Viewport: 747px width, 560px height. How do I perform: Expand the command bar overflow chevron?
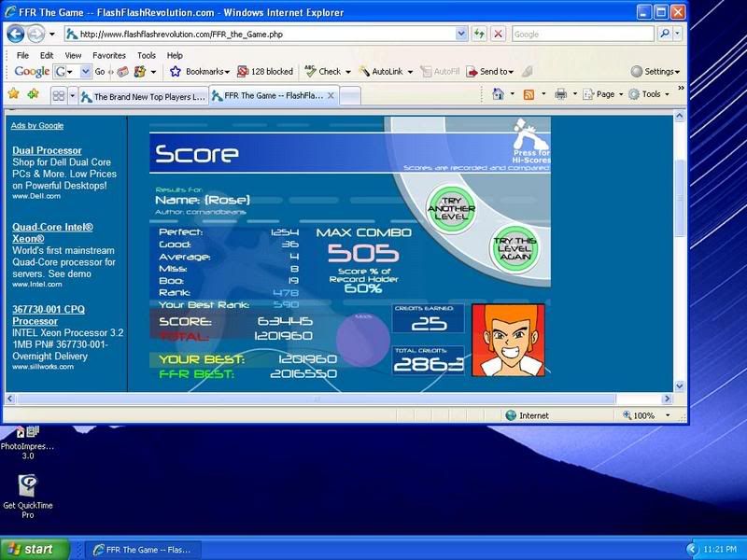(x=681, y=89)
